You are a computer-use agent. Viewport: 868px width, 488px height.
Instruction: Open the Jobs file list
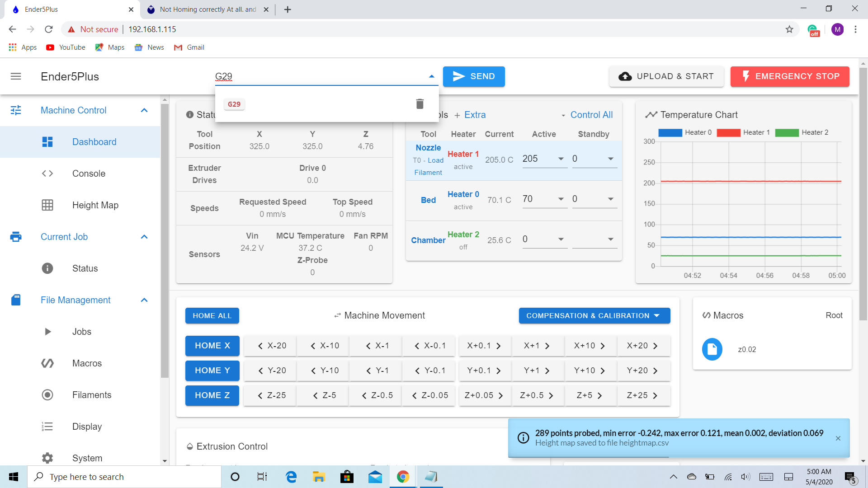click(x=80, y=332)
